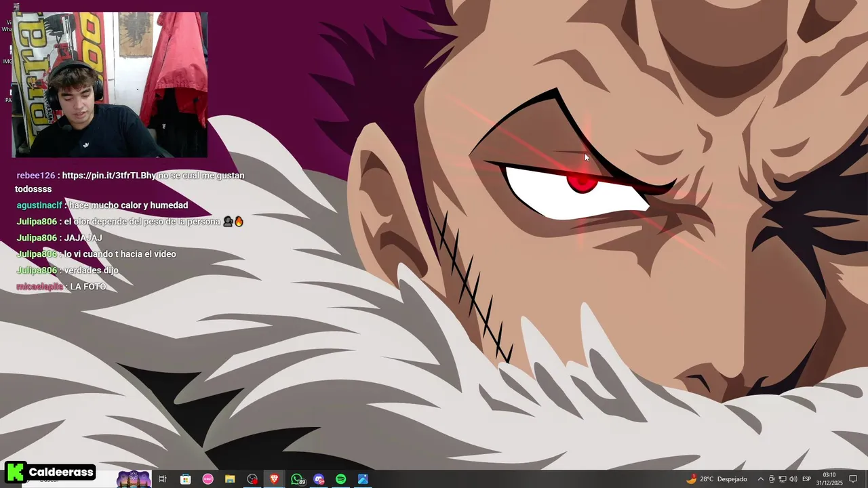
Task: Open the notification center icon
Action: coord(854,479)
